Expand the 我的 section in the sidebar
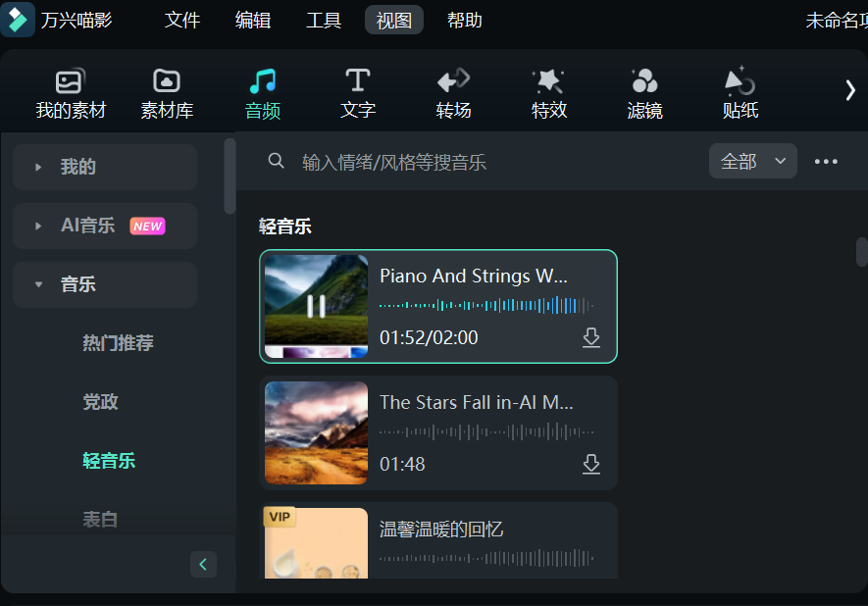 105,167
